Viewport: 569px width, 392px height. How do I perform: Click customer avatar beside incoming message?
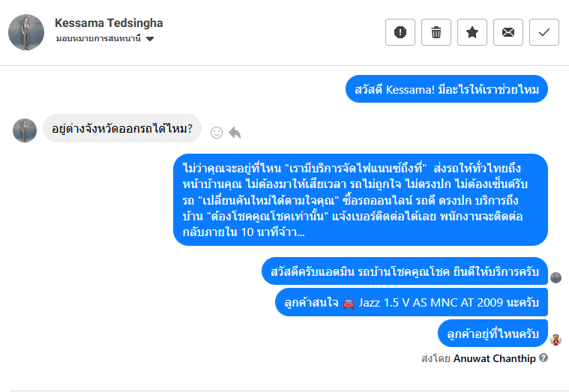(25, 130)
